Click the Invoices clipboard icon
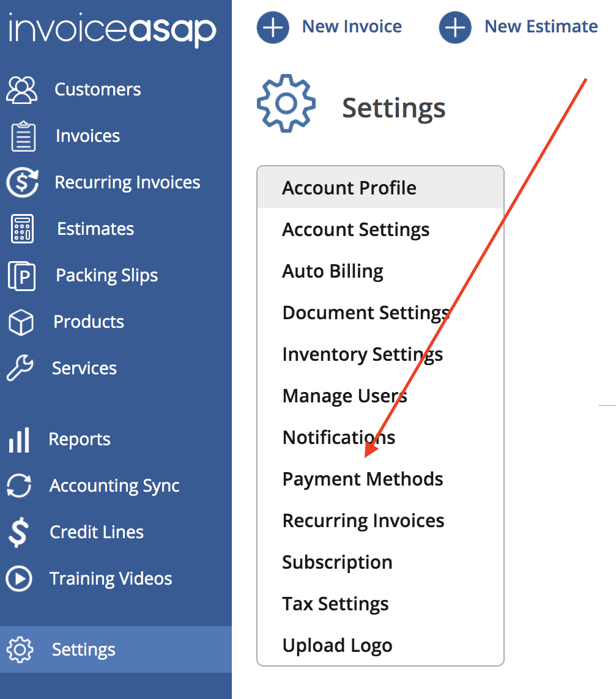Image resolution: width=616 pixels, height=699 pixels. point(23,136)
